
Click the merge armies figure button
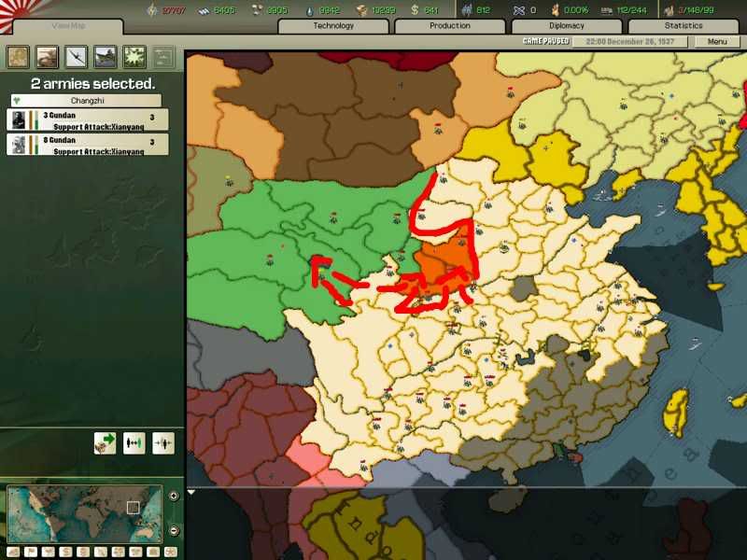coord(163,443)
